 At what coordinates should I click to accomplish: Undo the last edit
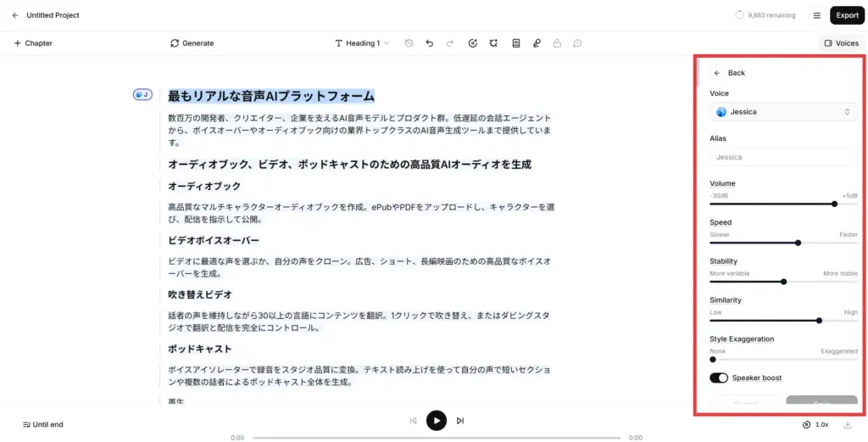click(430, 43)
